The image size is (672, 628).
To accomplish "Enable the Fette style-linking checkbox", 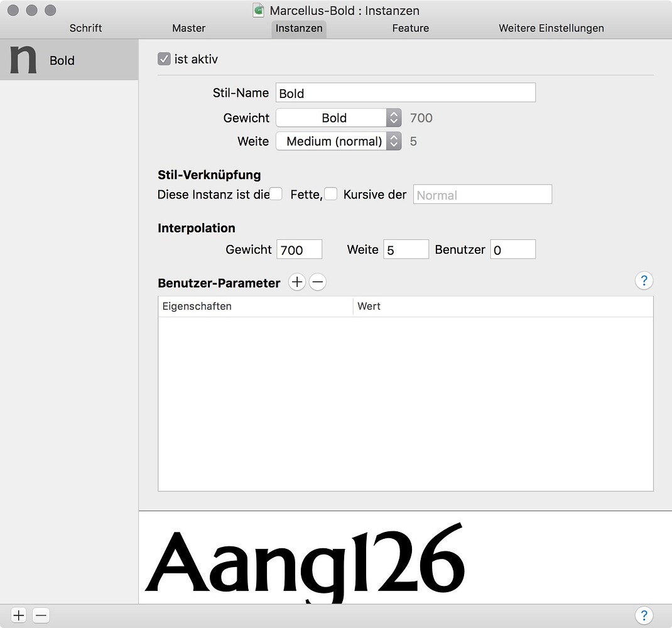I will click(276, 194).
